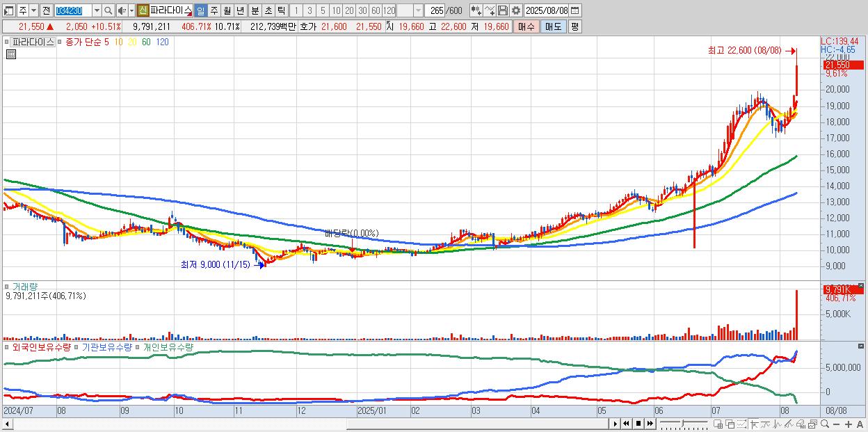Image resolution: width=868 pixels, height=432 pixels.
Task: Click the rewind playback button
Action: tap(626, 424)
